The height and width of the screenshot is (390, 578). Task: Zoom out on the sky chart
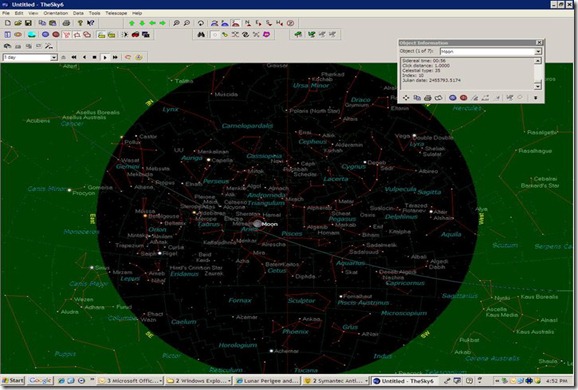point(187,23)
